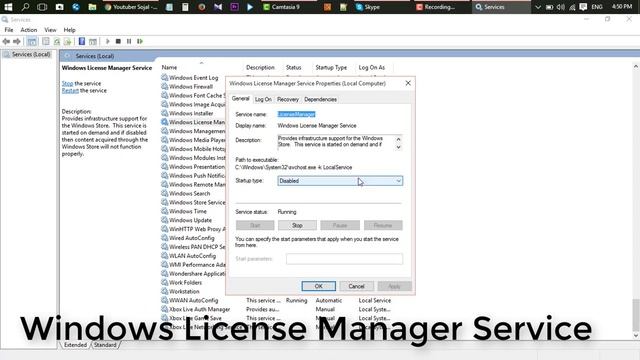Click the gear icon beside Windows Firewall

click(x=164, y=87)
